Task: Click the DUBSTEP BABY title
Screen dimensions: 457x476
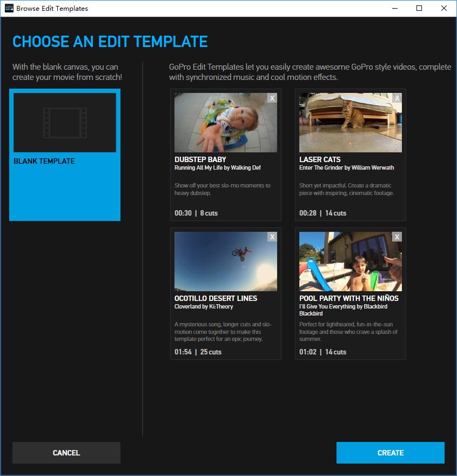Action: point(200,159)
